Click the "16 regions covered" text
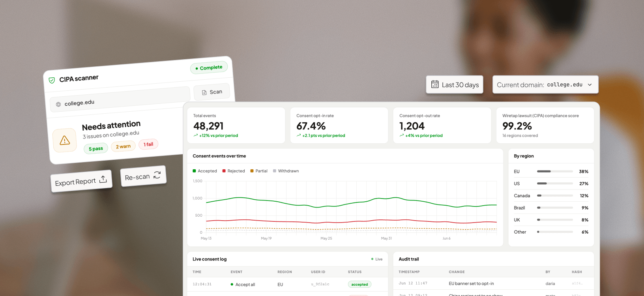Image resolution: width=644 pixels, height=296 pixels. pos(520,135)
